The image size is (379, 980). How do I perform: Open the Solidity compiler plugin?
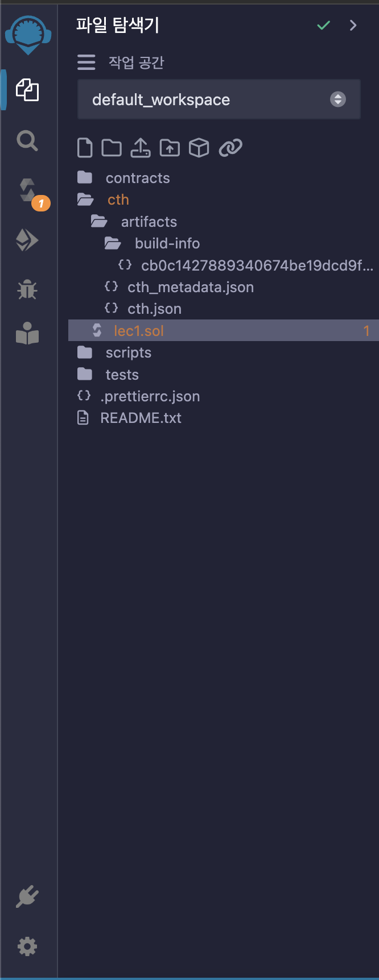tap(27, 190)
